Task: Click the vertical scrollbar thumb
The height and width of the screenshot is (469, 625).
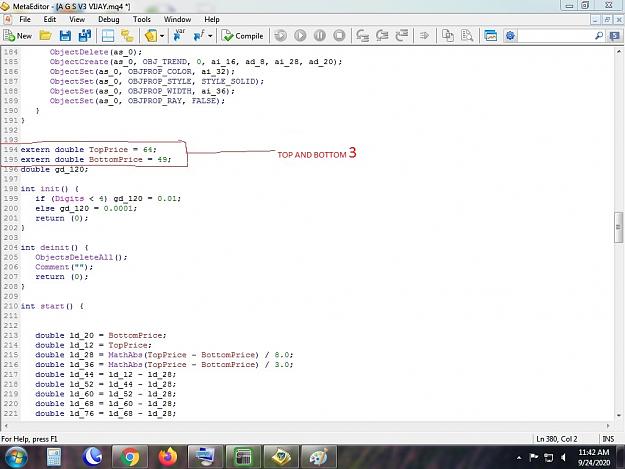Action: [x=618, y=227]
